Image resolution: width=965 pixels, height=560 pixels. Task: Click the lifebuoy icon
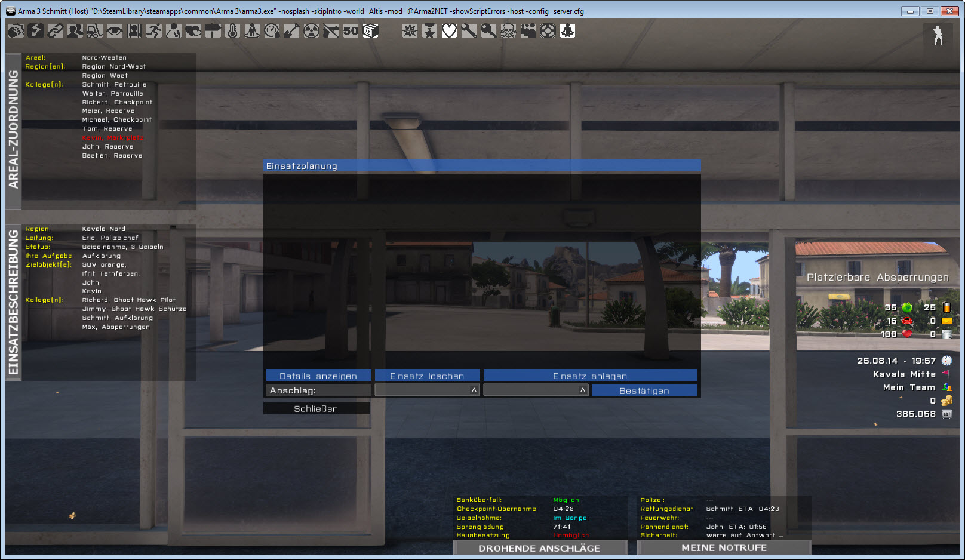(x=548, y=30)
